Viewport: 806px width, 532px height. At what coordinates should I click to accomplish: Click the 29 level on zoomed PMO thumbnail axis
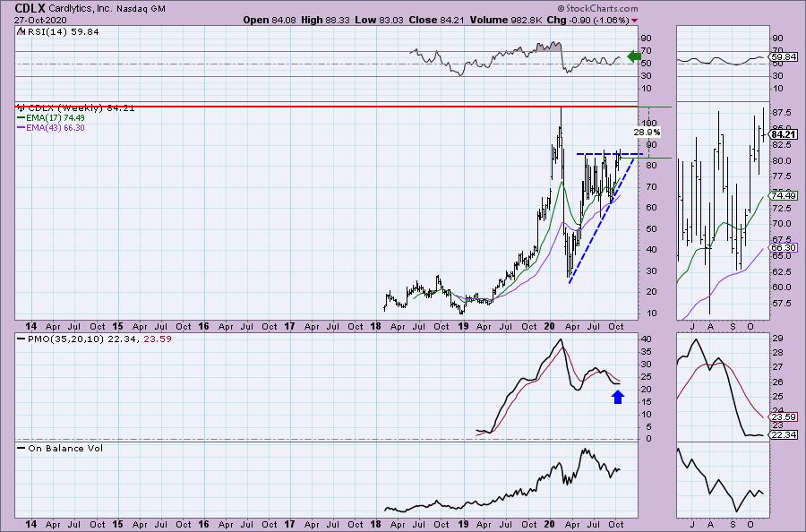[777, 338]
